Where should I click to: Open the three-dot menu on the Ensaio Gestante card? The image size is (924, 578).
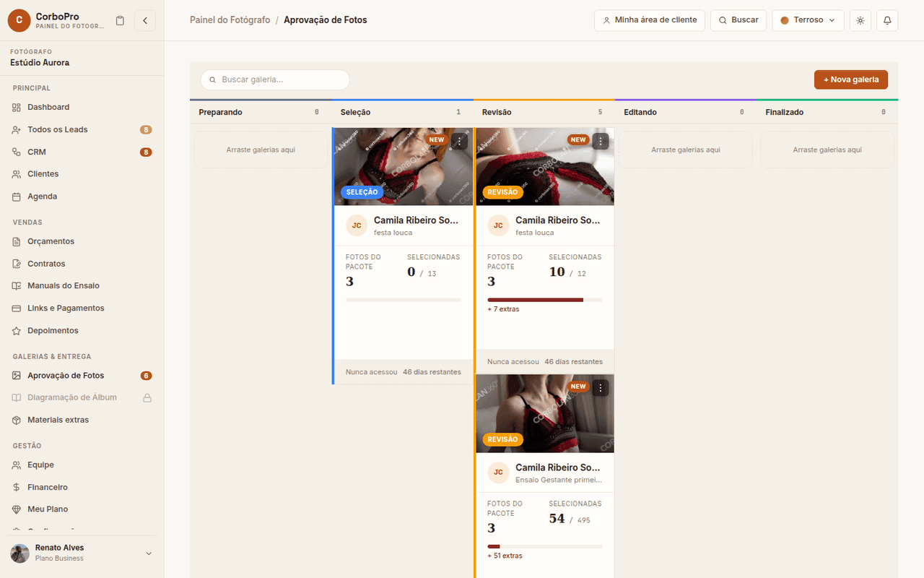tap(601, 388)
